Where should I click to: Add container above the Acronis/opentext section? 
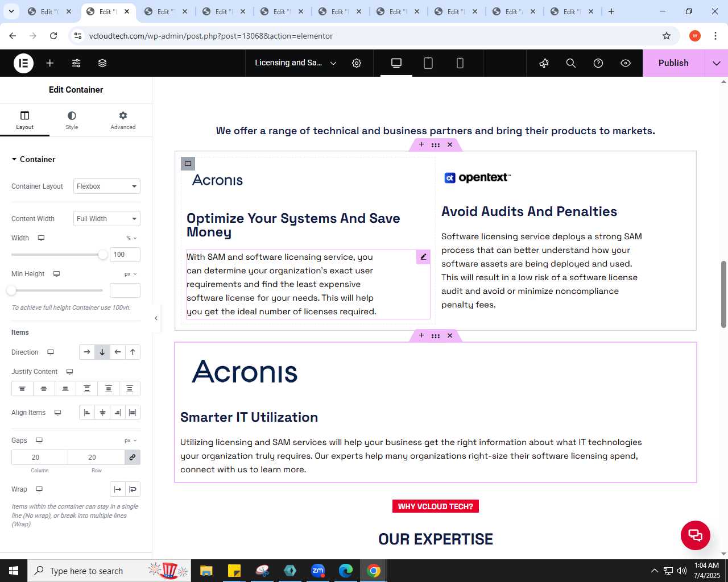pos(421,145)
